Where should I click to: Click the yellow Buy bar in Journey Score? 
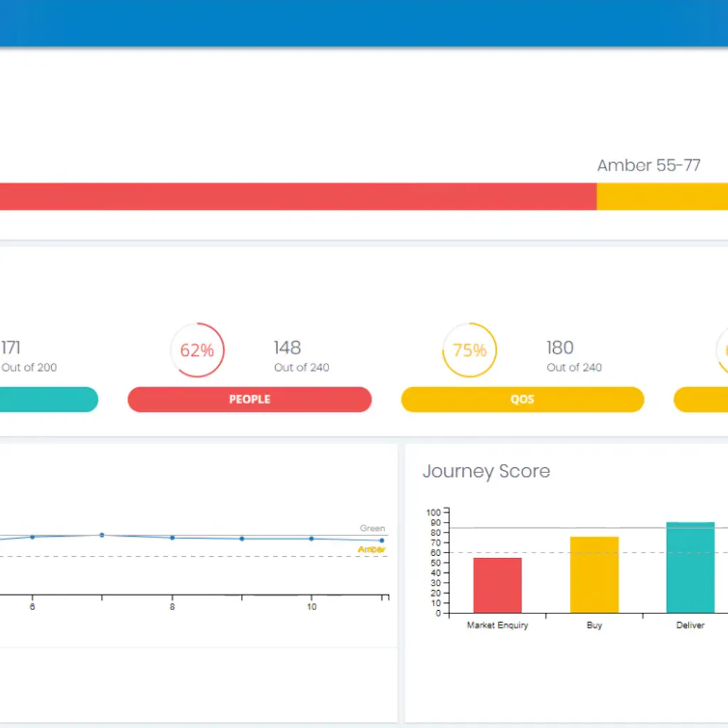pyautogui.click(x=594, y=574)
